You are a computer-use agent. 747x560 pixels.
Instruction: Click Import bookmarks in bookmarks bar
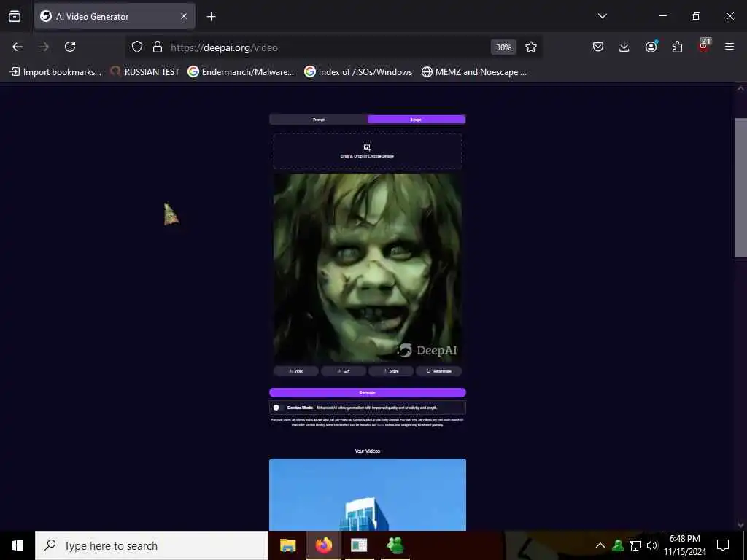tap(55, 72)
